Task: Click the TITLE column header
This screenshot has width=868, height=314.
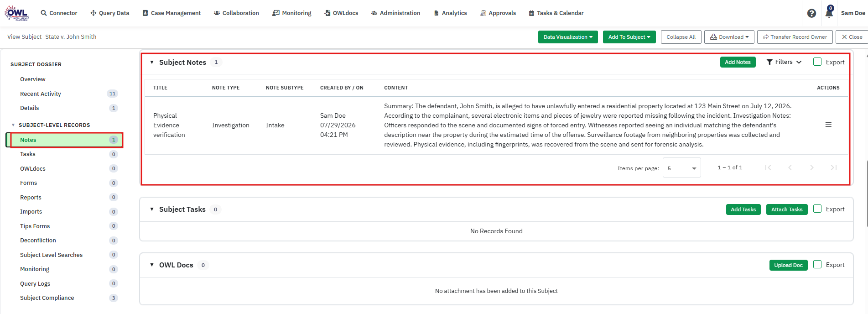Action: 160,88
